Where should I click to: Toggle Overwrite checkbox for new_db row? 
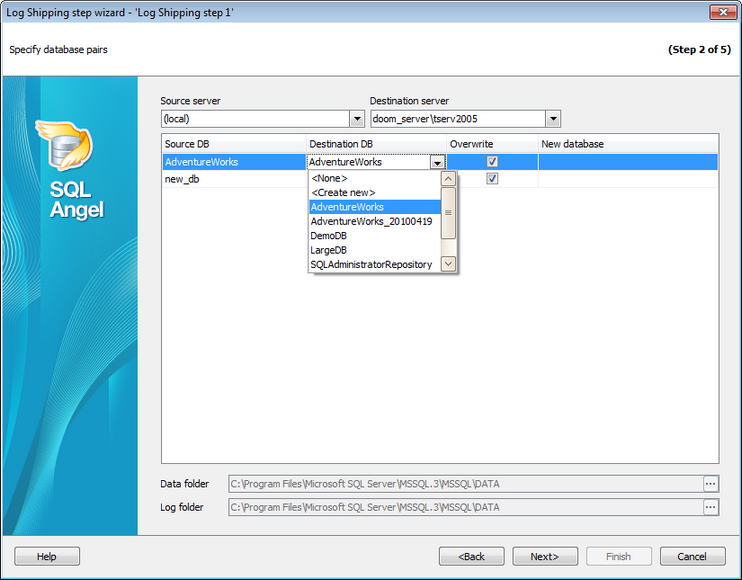click(x=492, y=179)
